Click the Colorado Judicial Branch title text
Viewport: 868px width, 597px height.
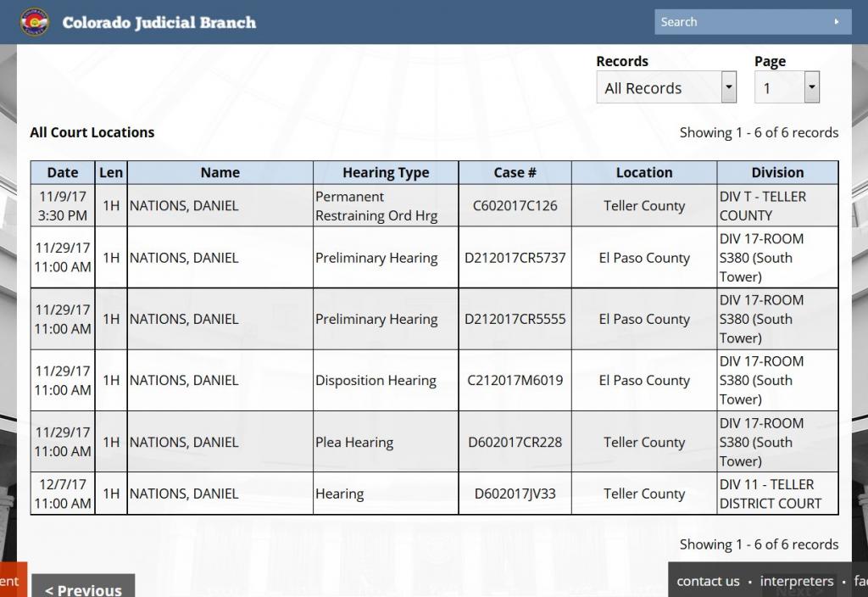point(159,23)
